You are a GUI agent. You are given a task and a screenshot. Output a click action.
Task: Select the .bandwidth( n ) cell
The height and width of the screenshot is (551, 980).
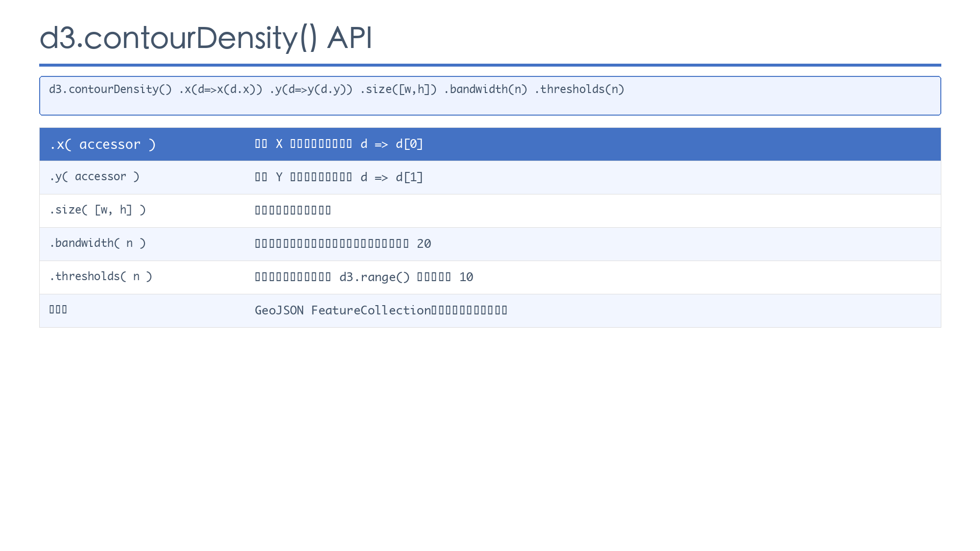[x=142, y=244]
